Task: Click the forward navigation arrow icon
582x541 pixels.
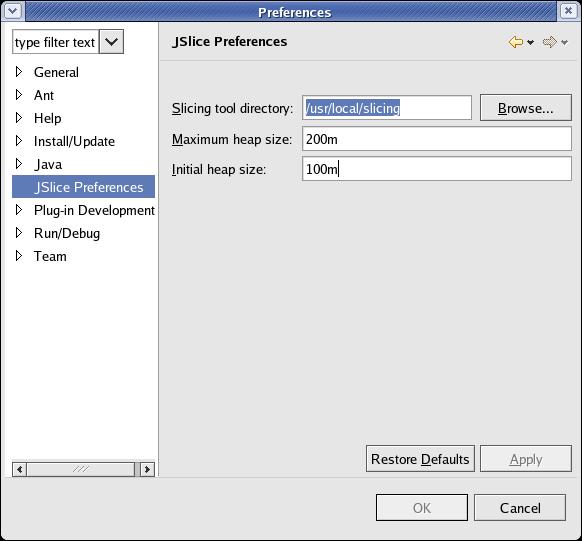Action: (x=550, y=42)
